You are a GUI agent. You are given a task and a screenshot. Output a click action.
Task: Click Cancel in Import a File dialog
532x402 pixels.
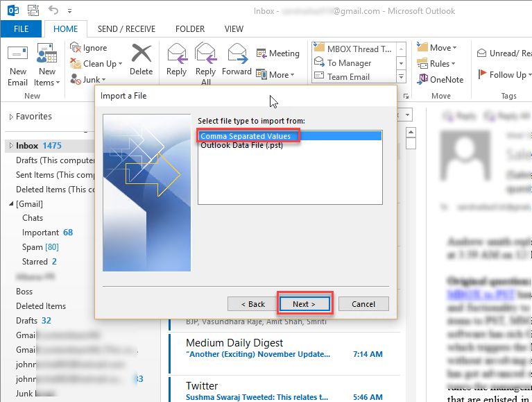[x=363, y=304]
